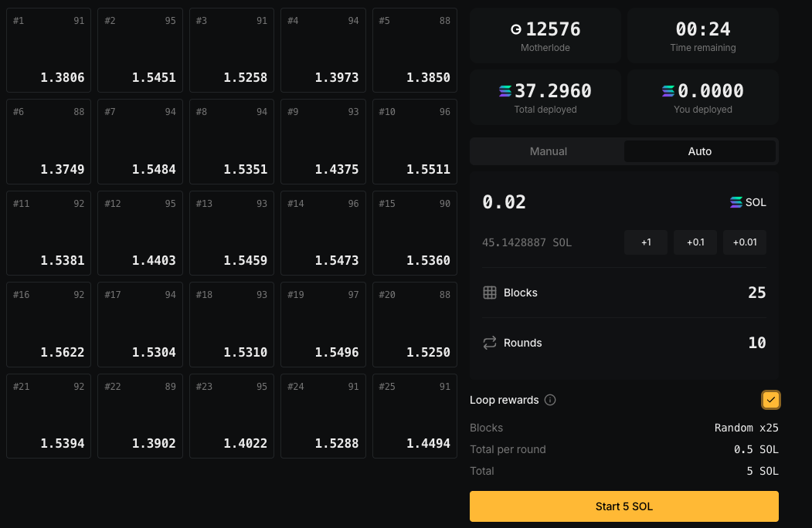Click the Rounds count value 10
Screen dimensions: 812x528
[x=756, y=343]
